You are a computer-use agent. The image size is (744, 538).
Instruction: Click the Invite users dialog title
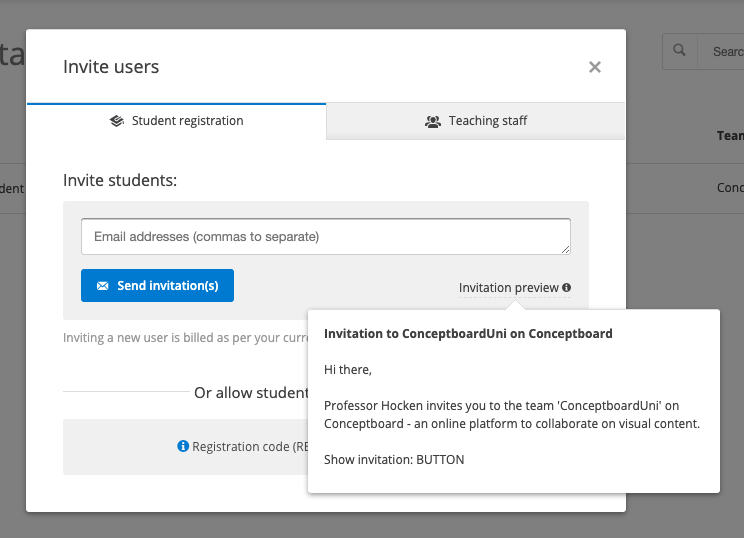111,67
